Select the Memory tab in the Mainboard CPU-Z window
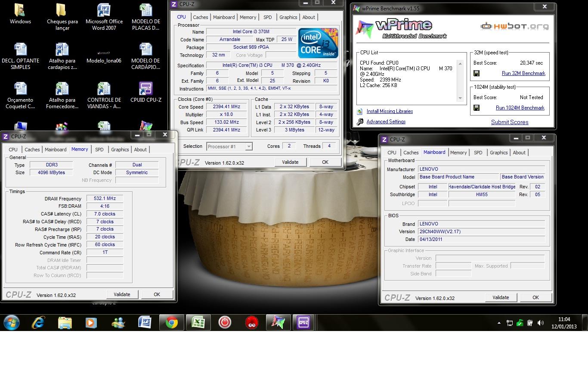 [458, 153]
